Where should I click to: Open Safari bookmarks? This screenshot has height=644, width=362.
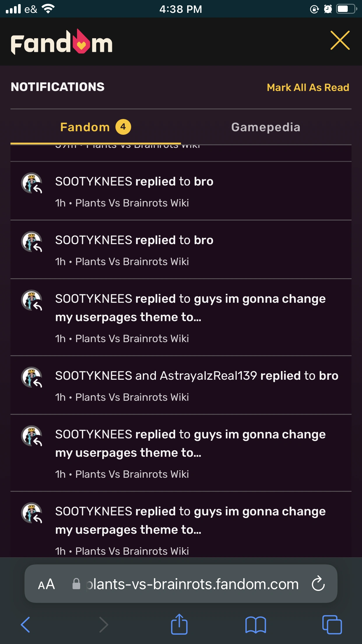(x=256, y=624)
